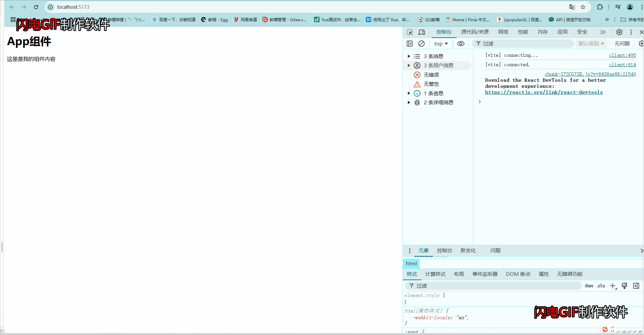Click the console 过滤 filter input field
The image size is (644, 335).
pos(523,43)
